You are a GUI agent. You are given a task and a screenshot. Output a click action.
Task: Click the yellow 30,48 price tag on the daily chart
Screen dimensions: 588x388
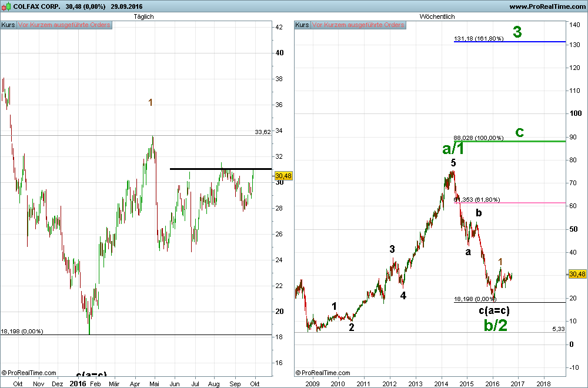pos(283,176)
